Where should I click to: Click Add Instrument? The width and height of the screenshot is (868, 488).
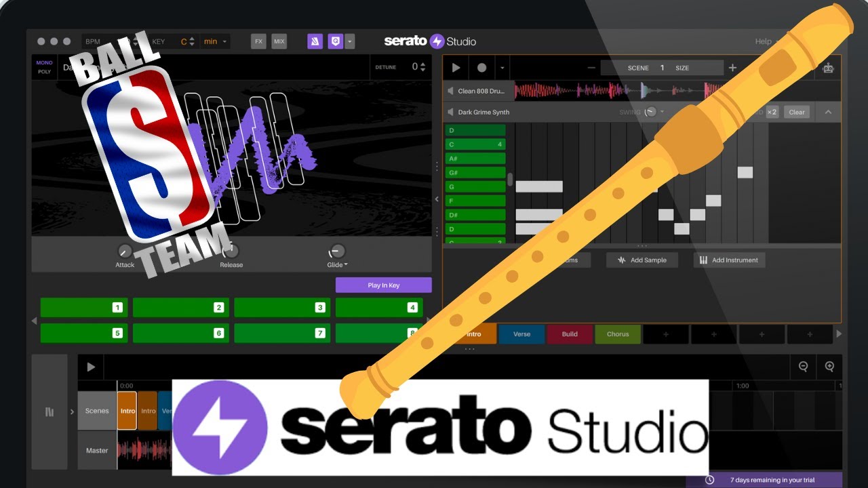pyautogui.click(x=729, y=260)
